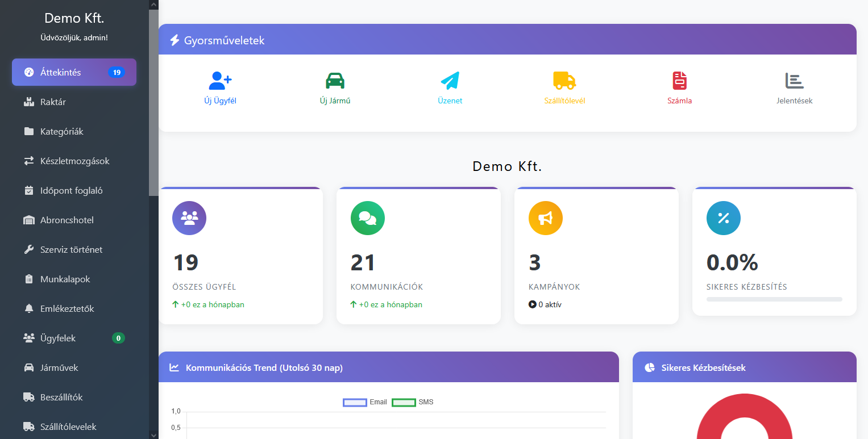This screenshot has width=868, height=439.
Task: Open the Kategóriák section
Action: click(61, 131)
